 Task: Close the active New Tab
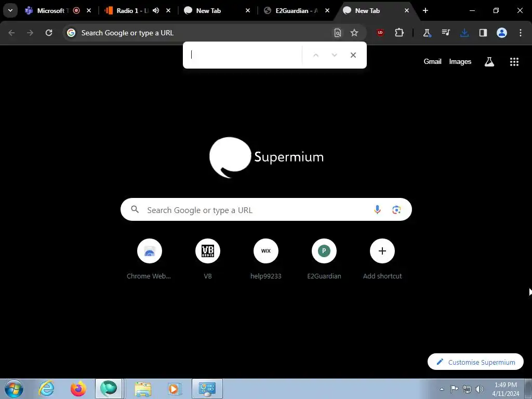click(407, 10)
